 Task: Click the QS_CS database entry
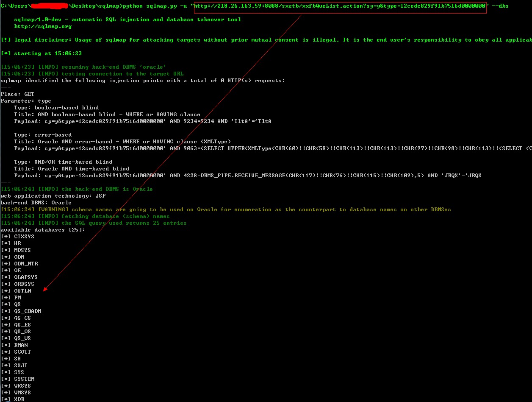point(16,318)
